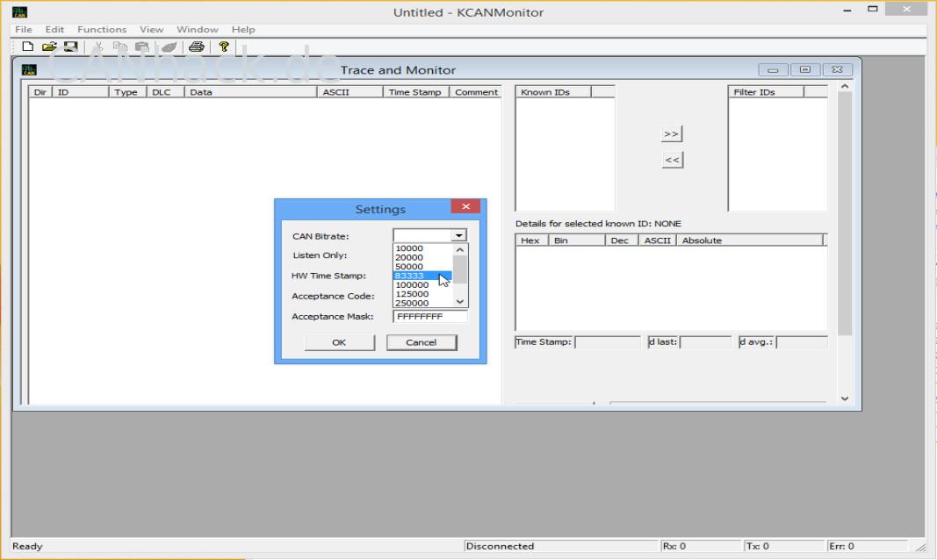Viewport: 937px width, 560px height.
Task: Dismiss settings with the Cancel button
Action: click(422, 342)
